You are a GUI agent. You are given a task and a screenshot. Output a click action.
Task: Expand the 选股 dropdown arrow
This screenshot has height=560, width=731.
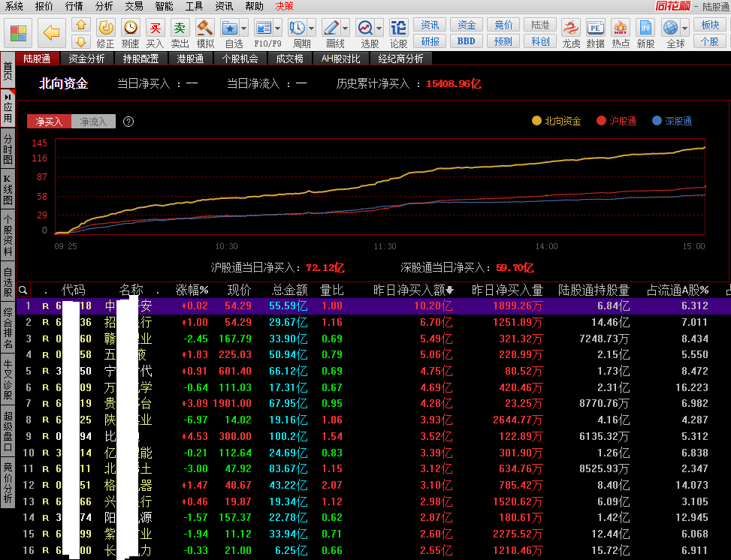coord(379,29)
